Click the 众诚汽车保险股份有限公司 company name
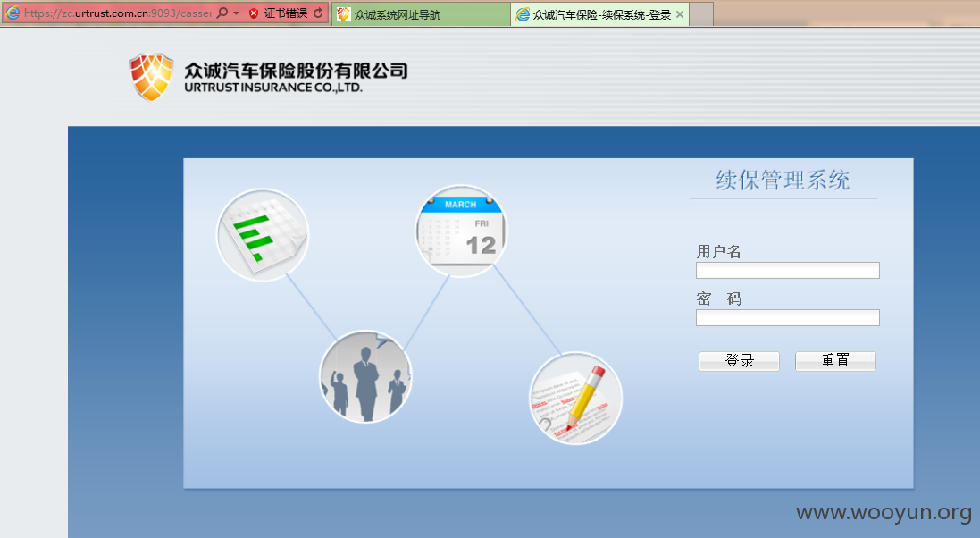980x538 pixels. (296, 71)
